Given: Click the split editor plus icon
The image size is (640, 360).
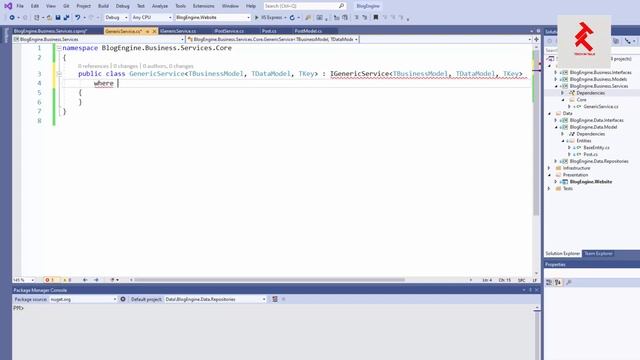Looking at the screenshot, I should point(536,39).
